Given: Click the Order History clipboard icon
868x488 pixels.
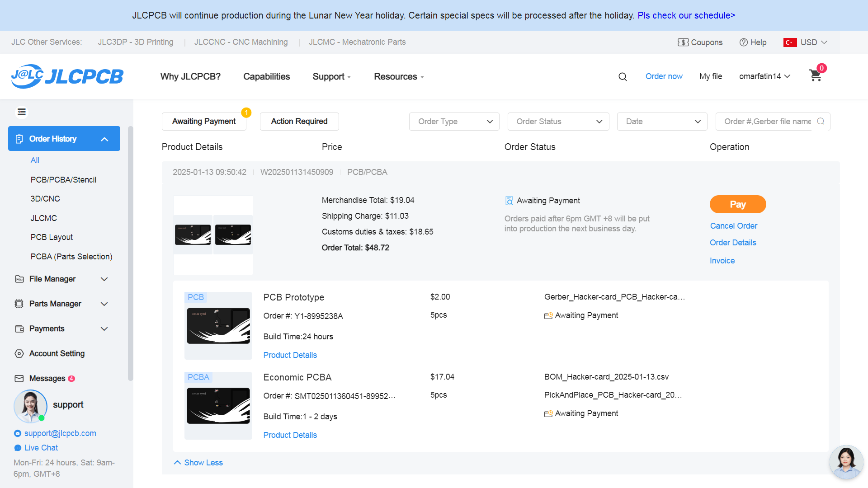Looking at the screenshot, I should 19,139.
